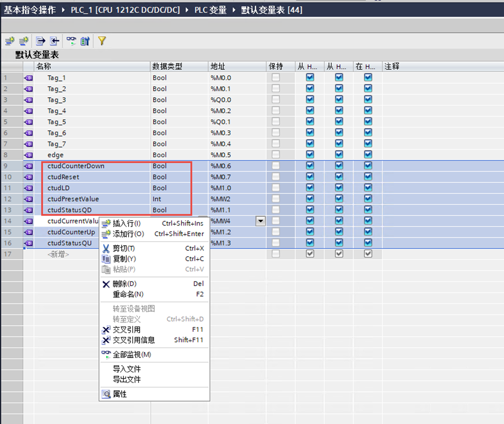Open the dropdown arrow in the ctudCurrentValue row

(x=261, y=221)
